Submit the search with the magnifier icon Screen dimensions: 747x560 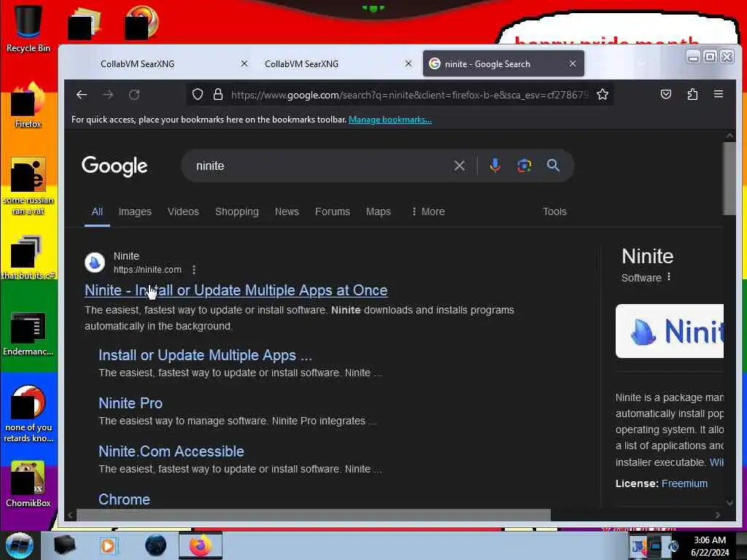553,166
